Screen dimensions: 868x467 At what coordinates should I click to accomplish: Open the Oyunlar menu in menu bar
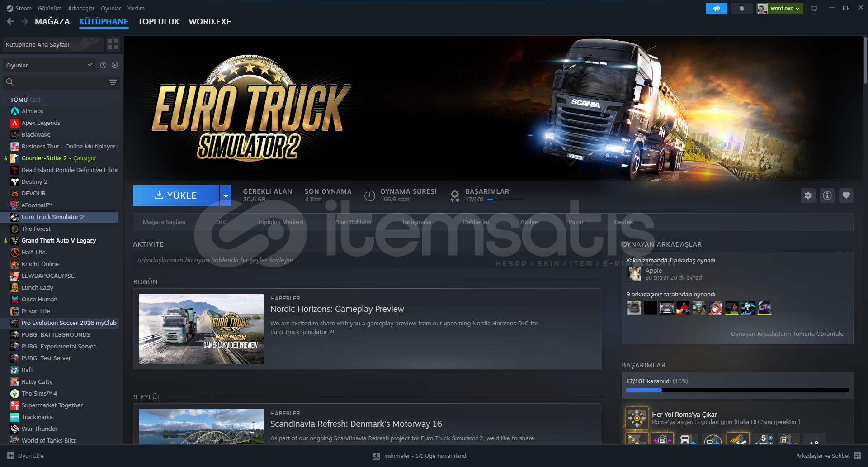(x=111, y=8)
